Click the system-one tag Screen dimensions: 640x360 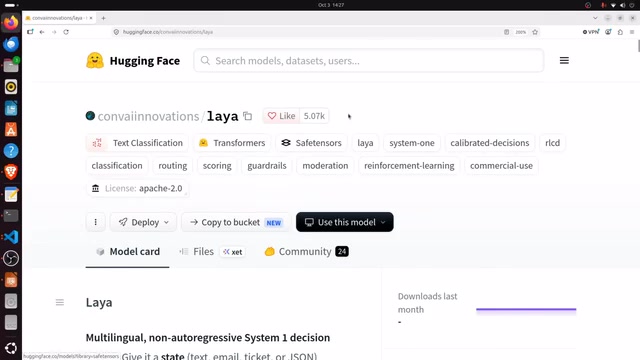pyautogui.click(x=412, y=143)
